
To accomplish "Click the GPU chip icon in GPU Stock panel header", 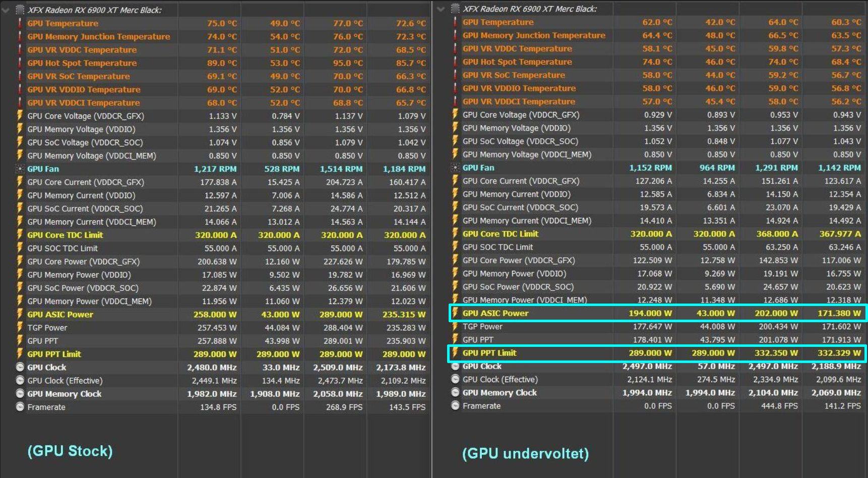I will (20, 10).
